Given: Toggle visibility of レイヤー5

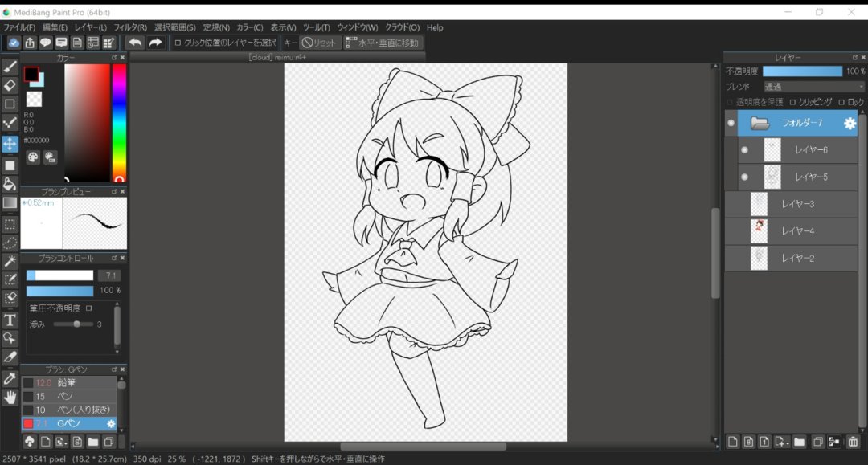Looking at the screenshot, I should (x=744, y=177).
